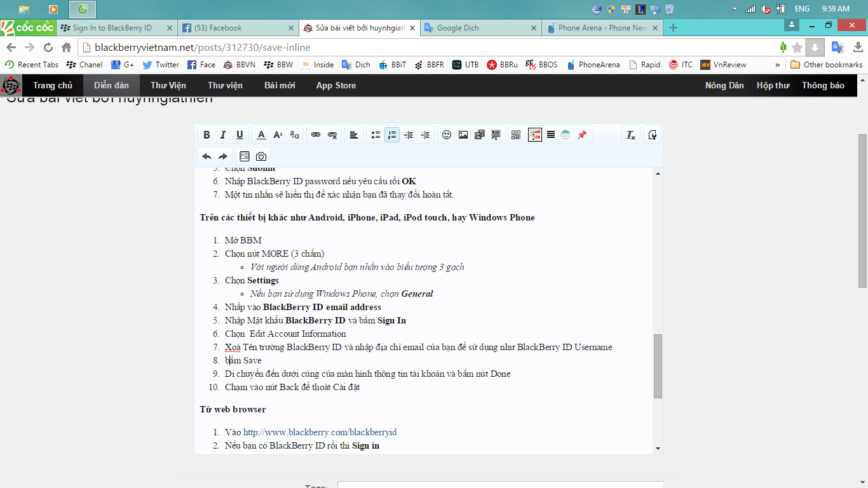Click the camera icon in editor
The width and height of the screenshot is (868, 488).
[x=261, y=156]
